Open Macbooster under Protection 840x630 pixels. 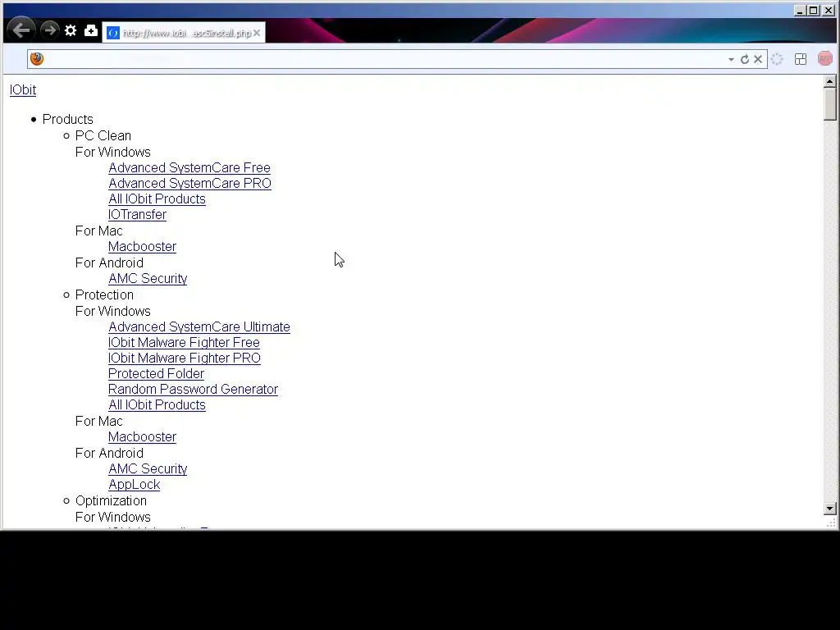(x=142, y=436)
